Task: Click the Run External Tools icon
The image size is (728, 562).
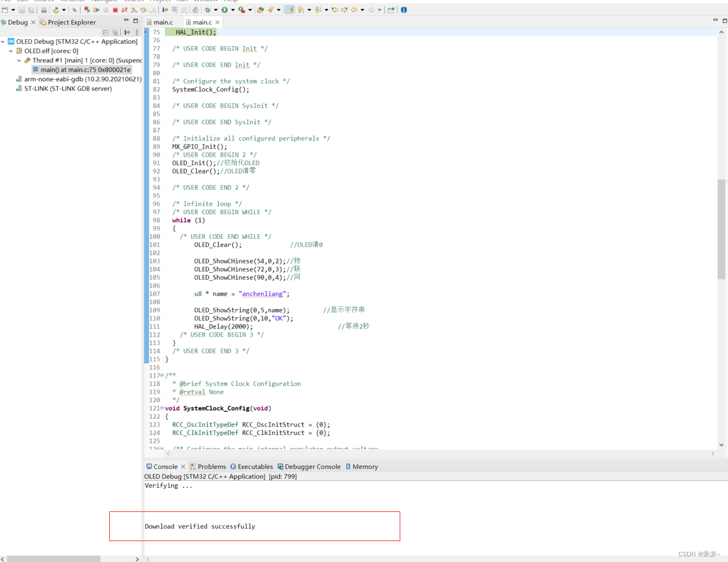Action: tap(241, 10)
